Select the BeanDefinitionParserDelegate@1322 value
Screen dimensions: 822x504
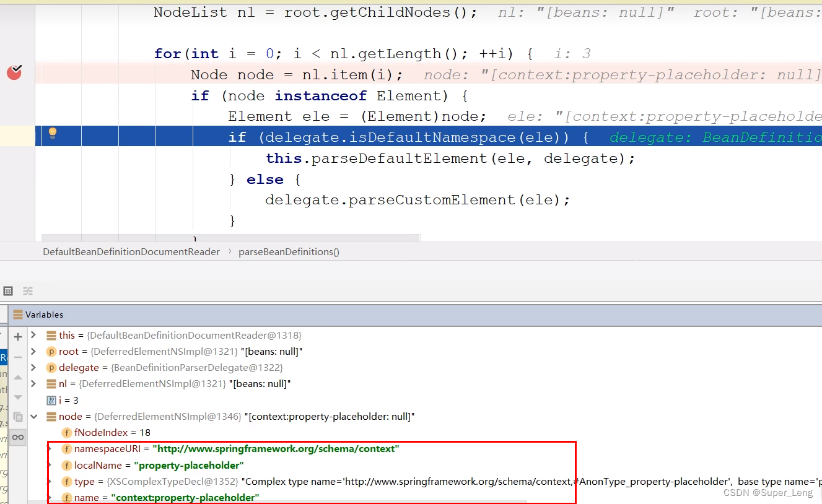point(196,367)
